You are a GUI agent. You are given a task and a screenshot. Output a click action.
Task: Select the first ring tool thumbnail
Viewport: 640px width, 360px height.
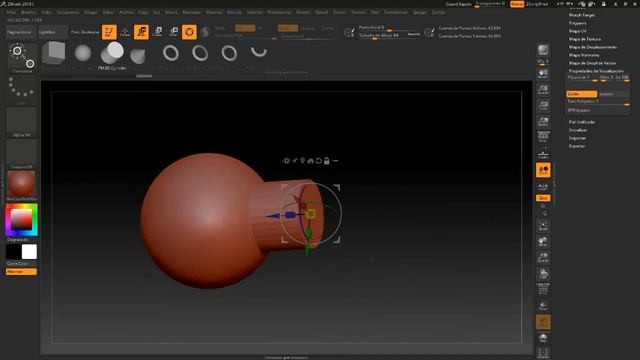tap(171, 53)
